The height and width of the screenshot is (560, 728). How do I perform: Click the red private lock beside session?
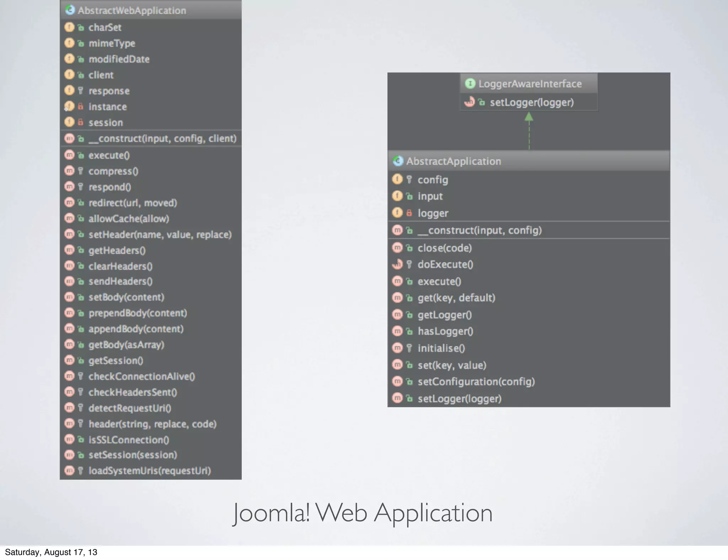(81, 122)
